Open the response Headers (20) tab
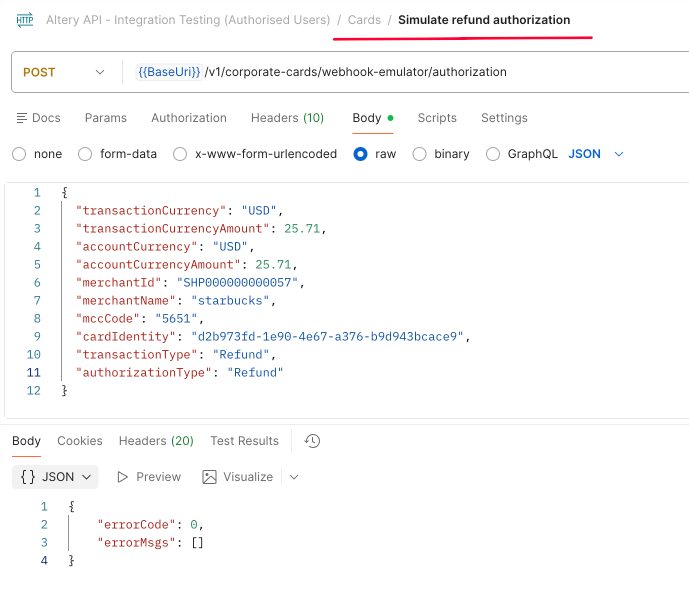Screen dimensions: 689x591 click(x=156, y=441)
